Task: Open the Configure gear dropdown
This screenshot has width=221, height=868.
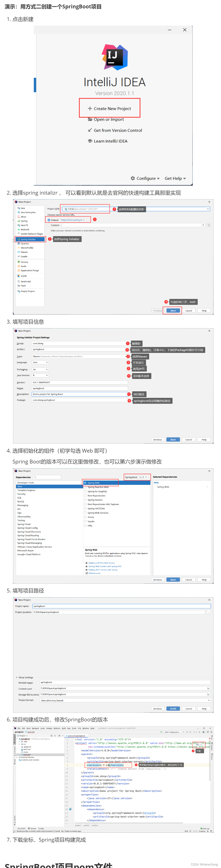Action: tap(145, 178)
